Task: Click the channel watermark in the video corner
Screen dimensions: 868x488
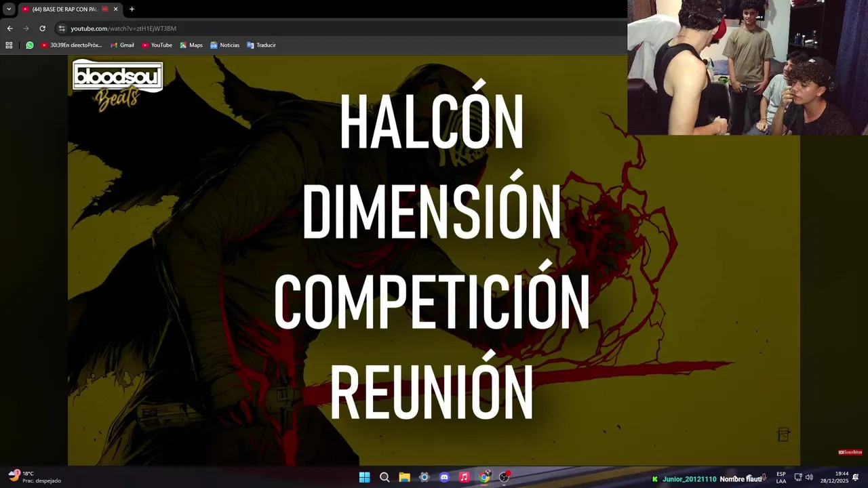Action: point(783,434)
